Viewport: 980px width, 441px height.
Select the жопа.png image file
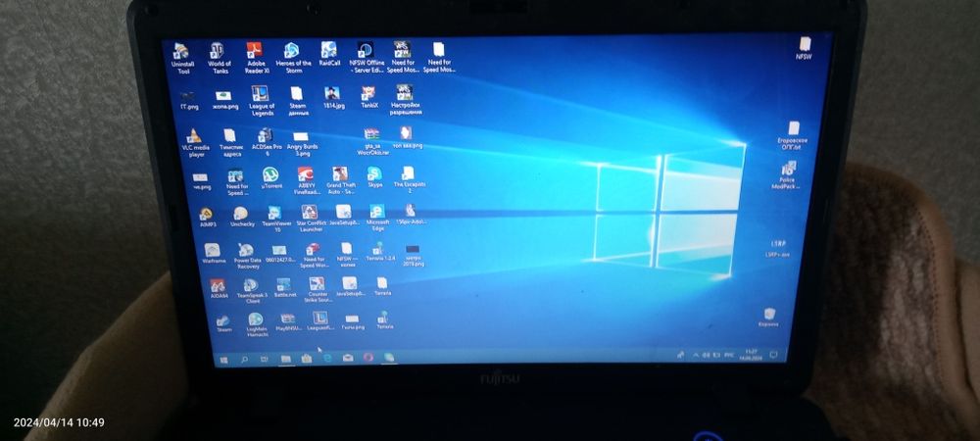224,100
